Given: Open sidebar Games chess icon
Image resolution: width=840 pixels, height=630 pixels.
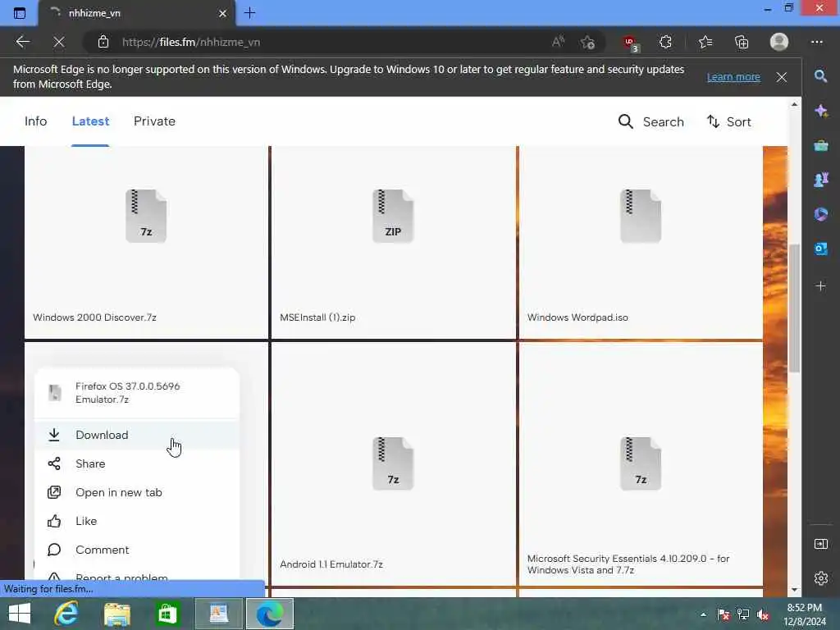Looking at the screenshot, I should (820, 180).
